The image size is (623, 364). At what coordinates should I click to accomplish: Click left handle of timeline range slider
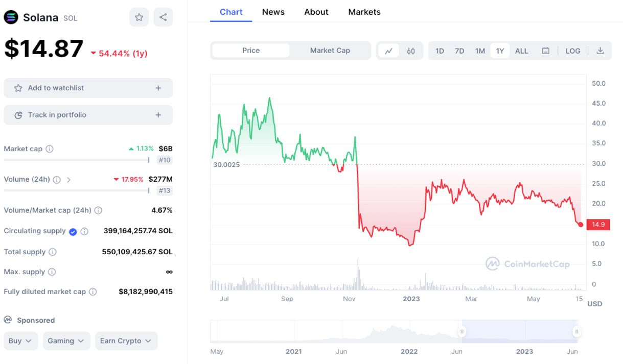[462, 332]
